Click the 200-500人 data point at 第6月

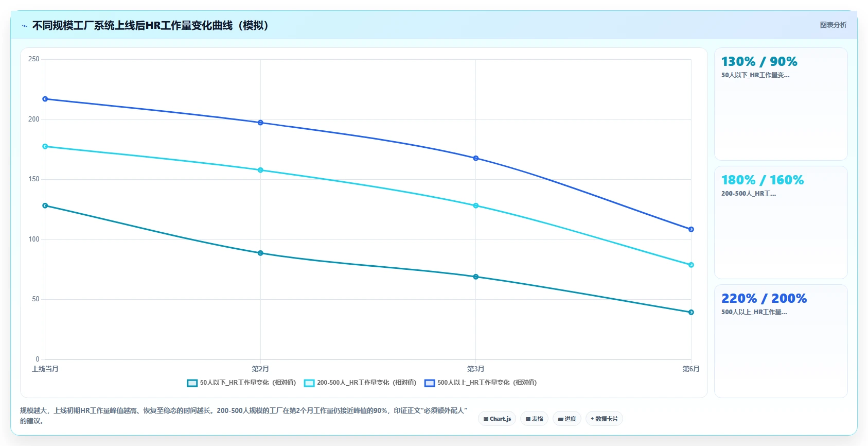[x=691, y=265]
